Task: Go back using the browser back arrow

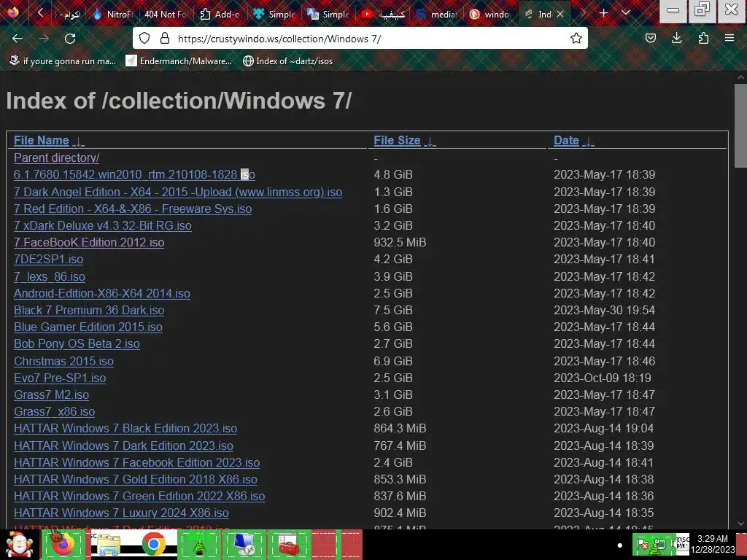Action: 18,39
